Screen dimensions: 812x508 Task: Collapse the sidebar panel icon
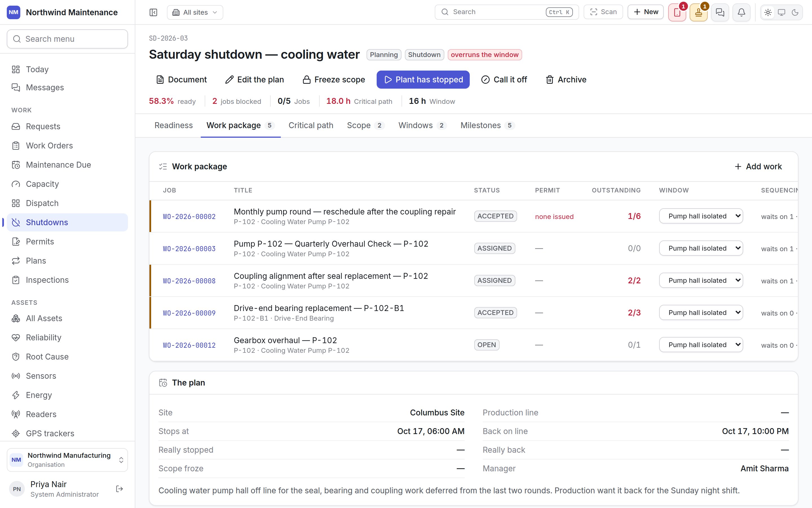tap(153, 12)
